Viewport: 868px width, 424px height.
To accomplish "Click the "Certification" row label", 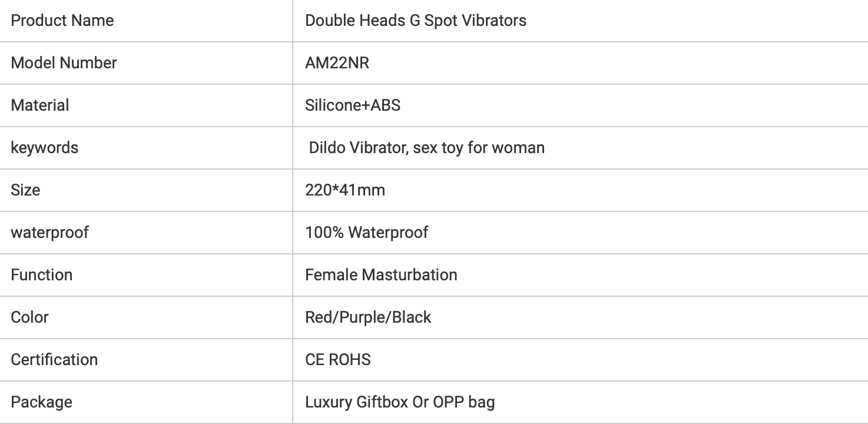I will (x=54, y=360).
